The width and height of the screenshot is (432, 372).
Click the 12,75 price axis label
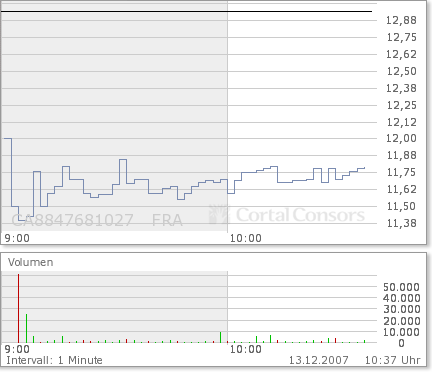click(x=401, y=37)
